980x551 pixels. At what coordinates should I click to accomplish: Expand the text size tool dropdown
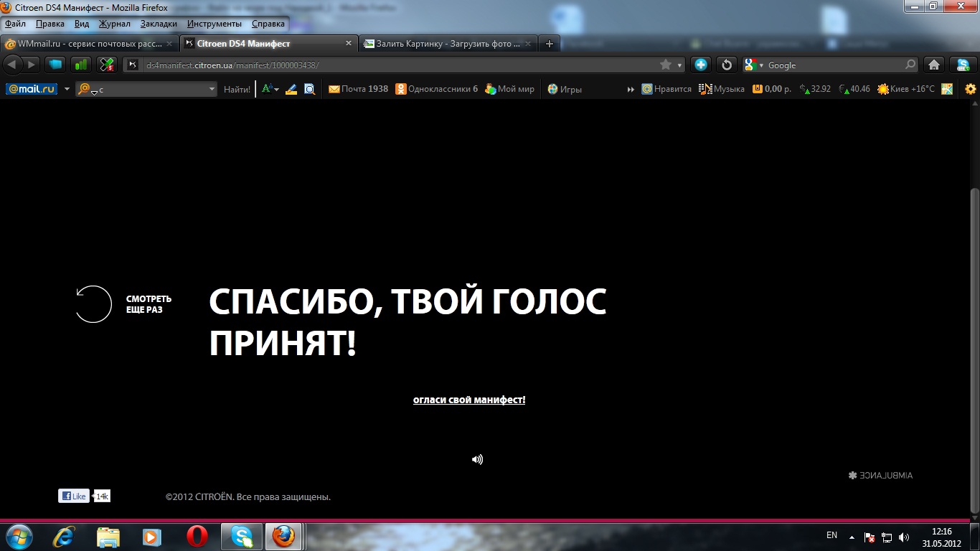pos(275,89)
